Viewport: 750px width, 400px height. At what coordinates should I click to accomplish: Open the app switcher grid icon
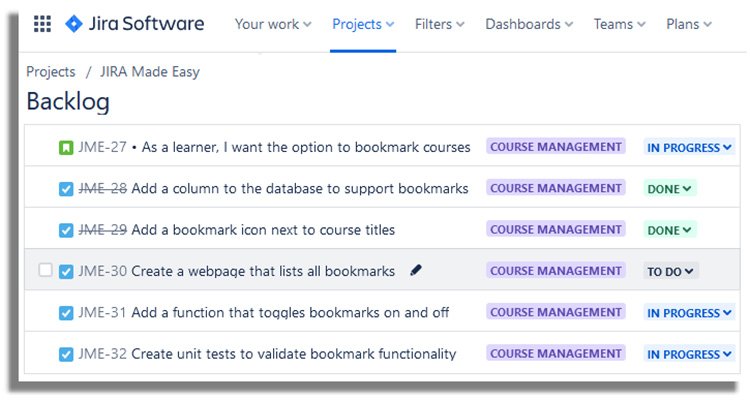42,24
